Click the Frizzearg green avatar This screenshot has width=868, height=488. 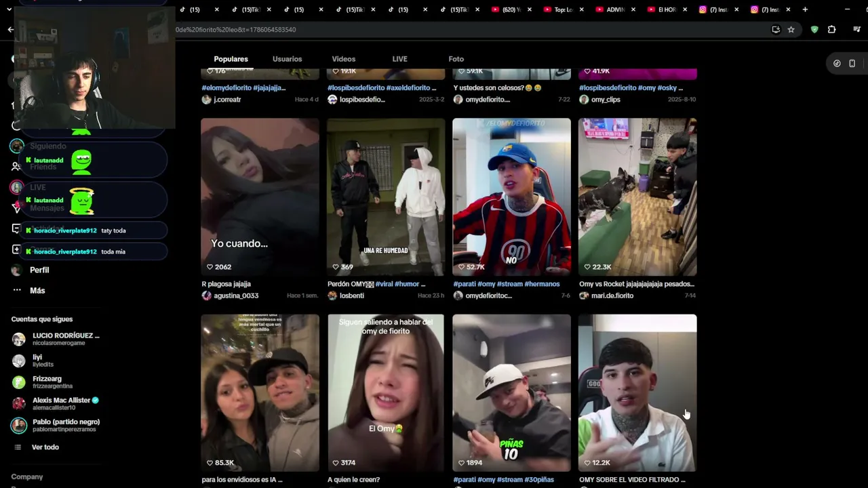coord(19,382)
